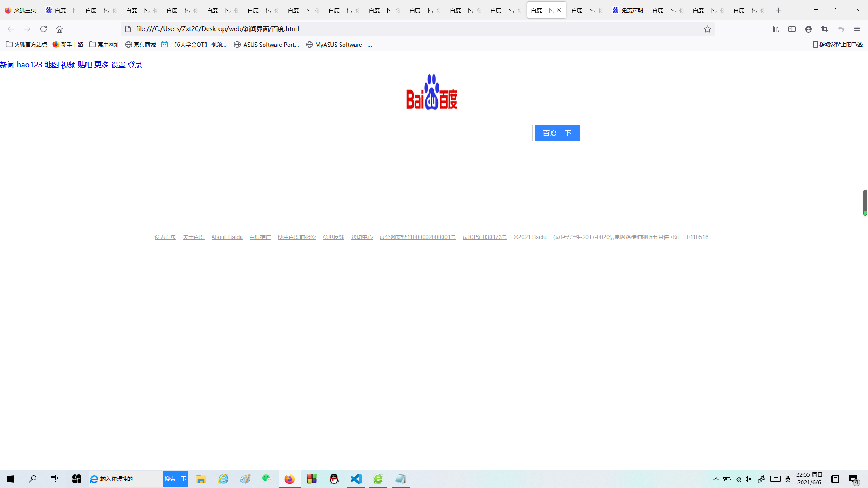
Task: Click the 英 input method indicator
Action: point(788,479)
